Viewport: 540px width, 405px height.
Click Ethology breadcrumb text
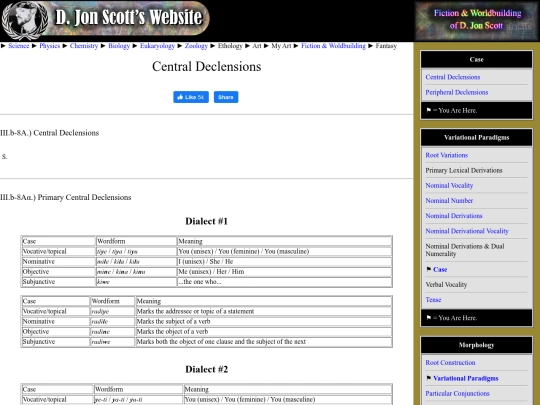coord(230,46)
